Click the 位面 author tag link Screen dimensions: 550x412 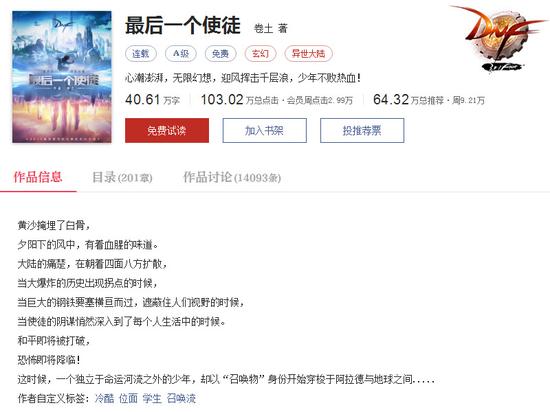click(x=128, y=398)
